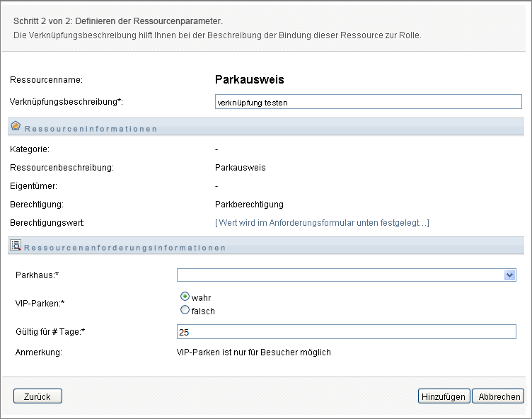Open the Parkhaus dropdown arrow
532x419 pixels.
[509, 275]
